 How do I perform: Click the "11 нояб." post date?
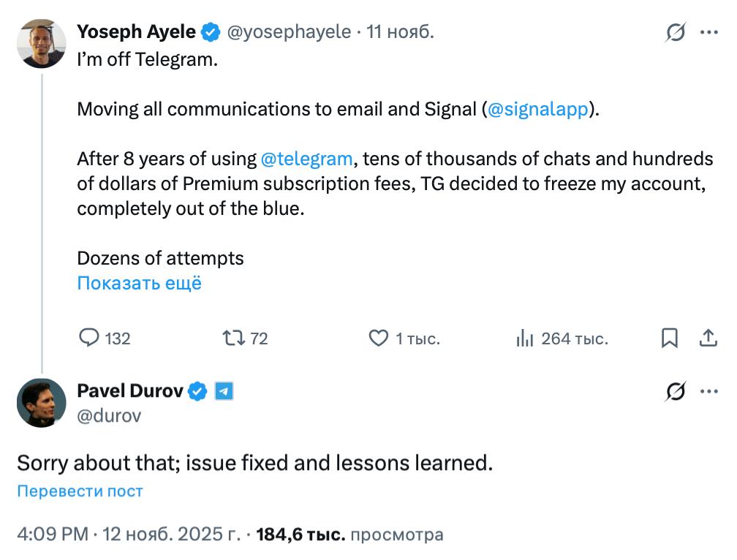401,32
